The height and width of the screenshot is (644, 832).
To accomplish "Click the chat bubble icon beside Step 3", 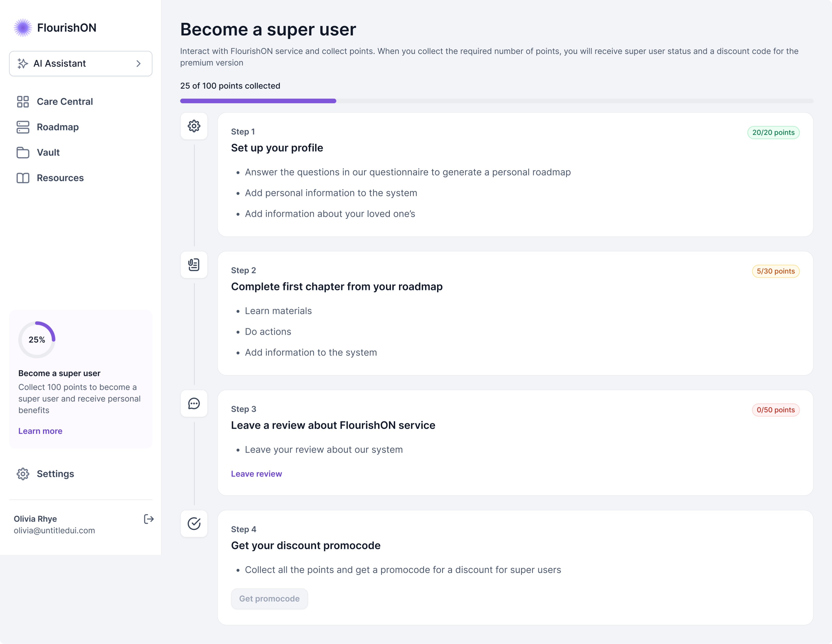I will [x=194, y=403].
